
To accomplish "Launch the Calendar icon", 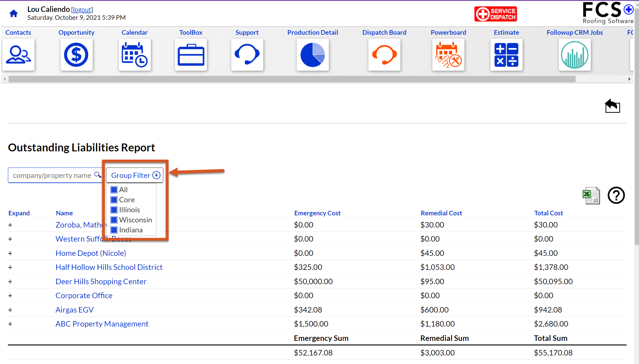I will tap(134, 55).
